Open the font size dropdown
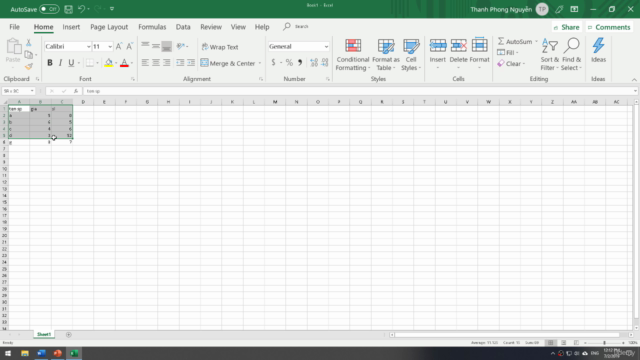This screenshot has width=640, height=360. click(x=110, y=47)
